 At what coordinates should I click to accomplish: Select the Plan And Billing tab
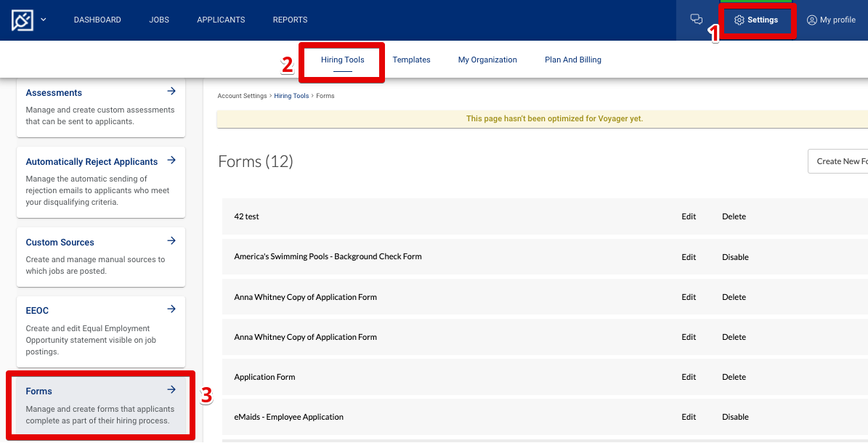click(572, 59)
